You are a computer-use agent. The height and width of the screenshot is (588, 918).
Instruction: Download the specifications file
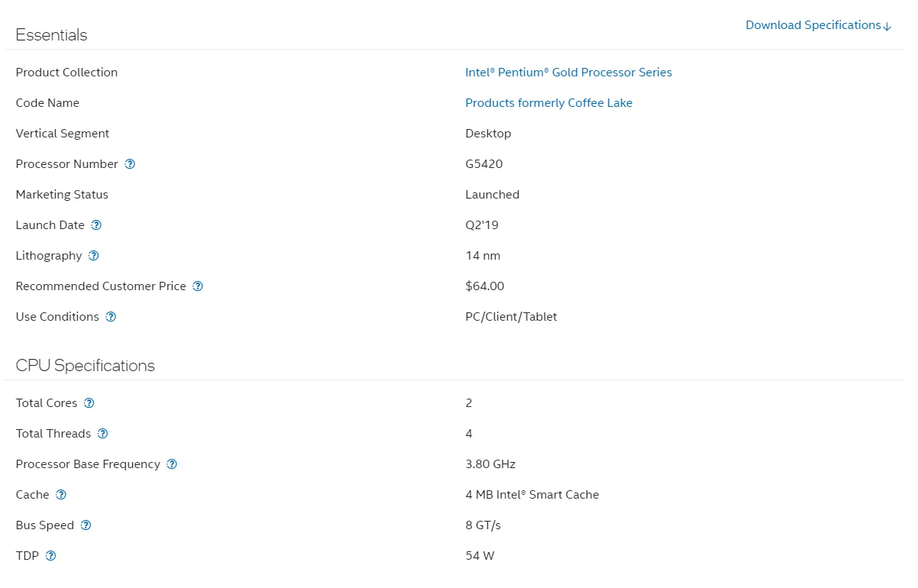[818, 25]
